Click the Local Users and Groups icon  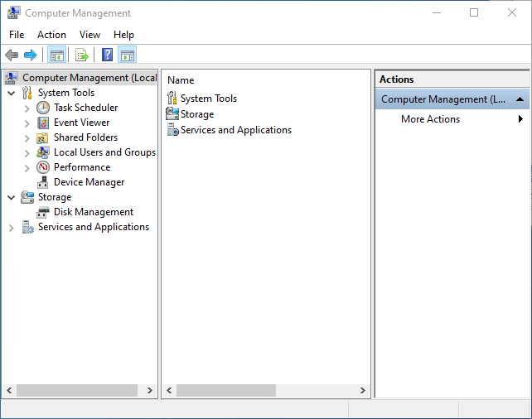(43, 152)
